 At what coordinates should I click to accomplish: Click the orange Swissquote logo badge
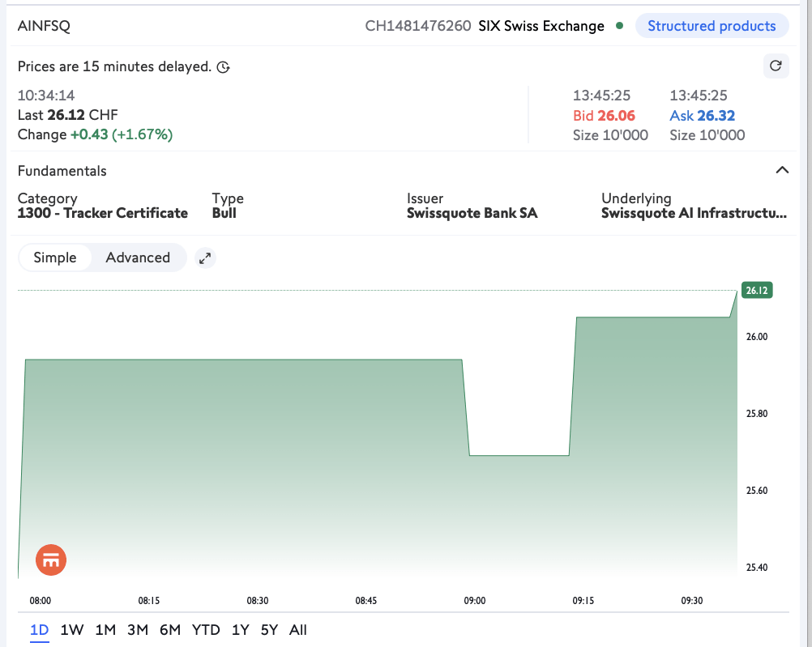tap(51, 560)
